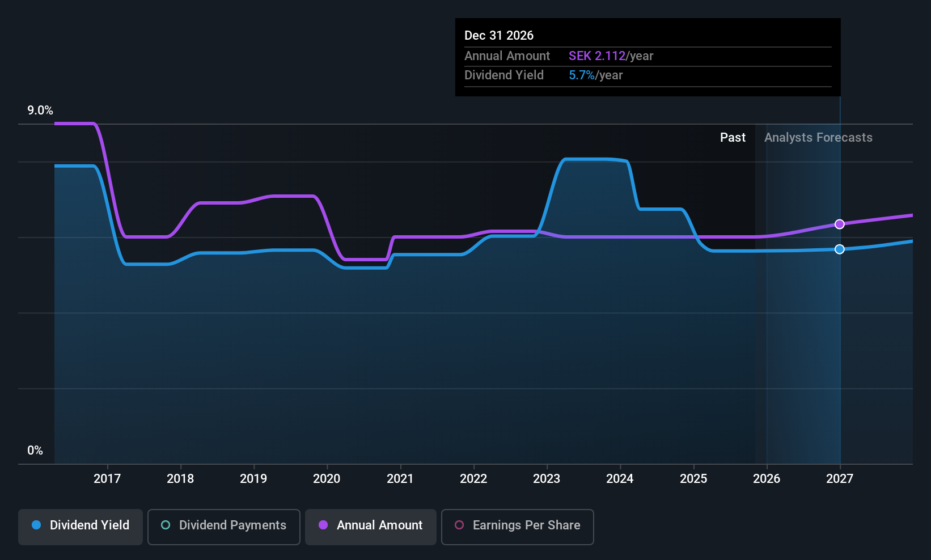The width and height of the screenshot is (931, 560).
Task: Click the 2017 x-axis label
Action: point(107,479)
